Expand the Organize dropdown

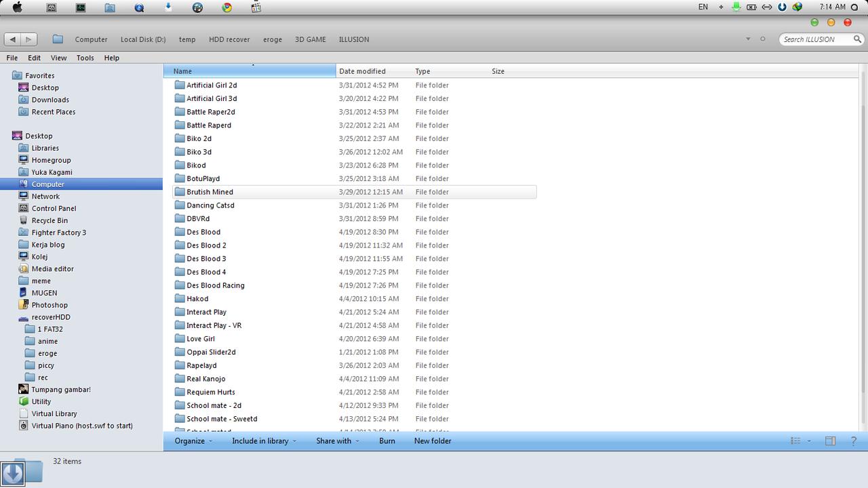click(193, 441)
